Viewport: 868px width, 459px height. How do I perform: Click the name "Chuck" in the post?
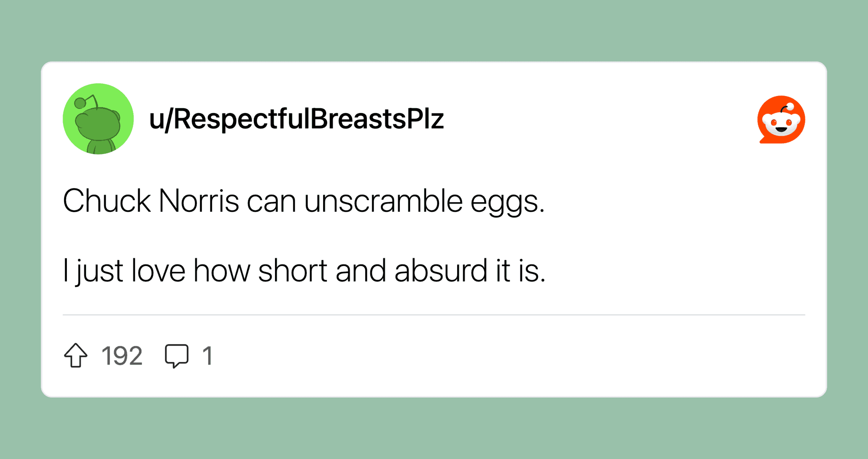tap(107, 201)
